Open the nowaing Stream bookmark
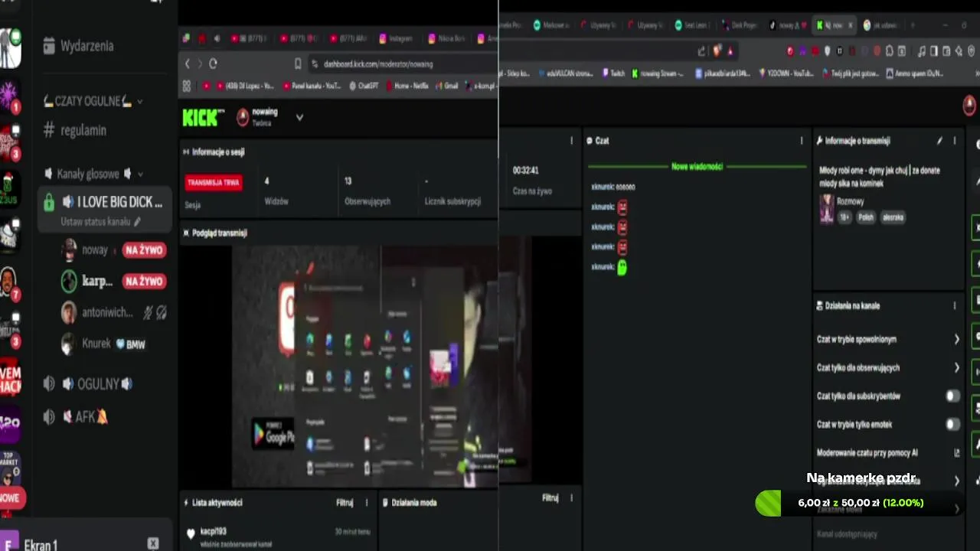Viewport: 980px width, 551px height. 658,74
